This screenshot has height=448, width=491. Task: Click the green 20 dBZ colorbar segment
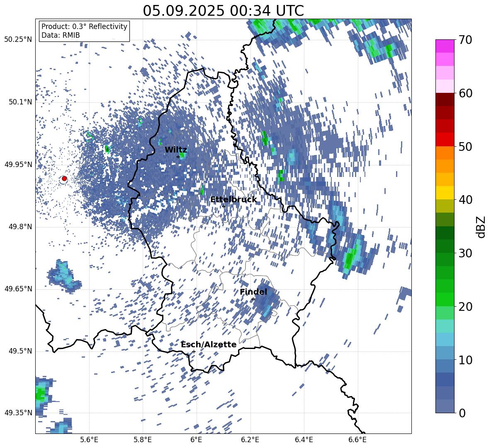click(x=445, y=299)
